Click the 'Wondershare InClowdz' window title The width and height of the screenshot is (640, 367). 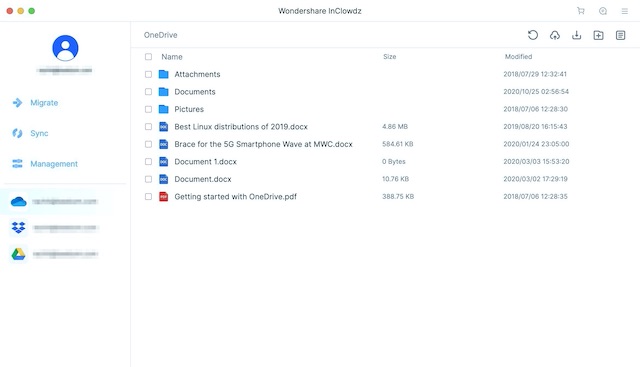click(320, 11)
